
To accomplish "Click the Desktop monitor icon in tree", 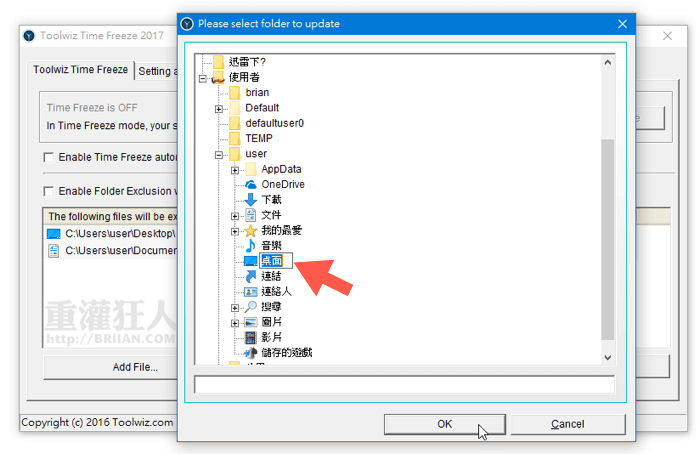I will pyautogui.click(x=250, y=261).
